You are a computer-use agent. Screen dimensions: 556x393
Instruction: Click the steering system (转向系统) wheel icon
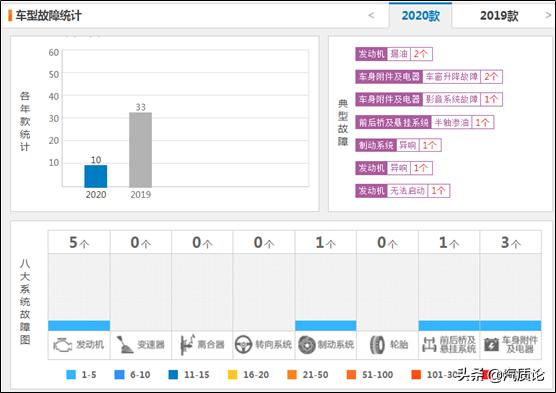coord(244,344)
